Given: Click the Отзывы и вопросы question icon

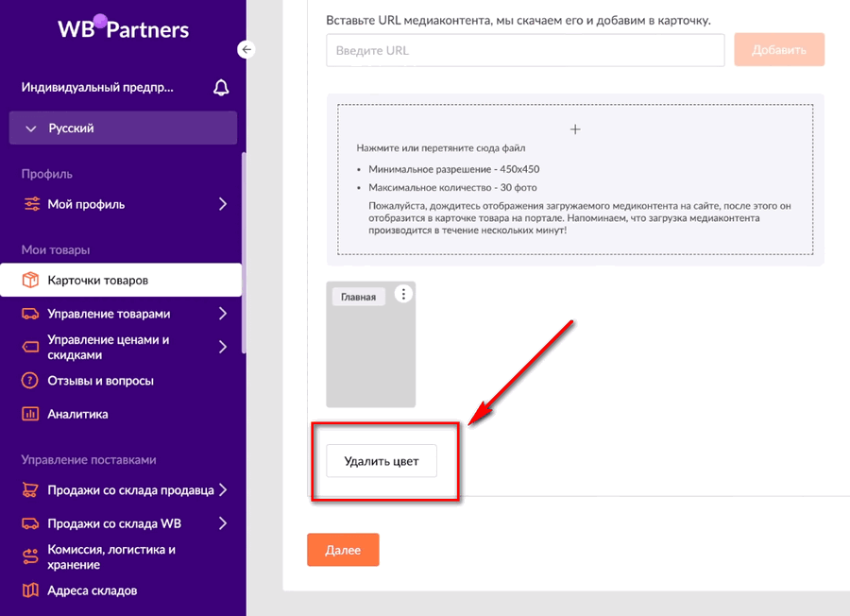Looking at the screenshot, I should [x=30, y=381].
